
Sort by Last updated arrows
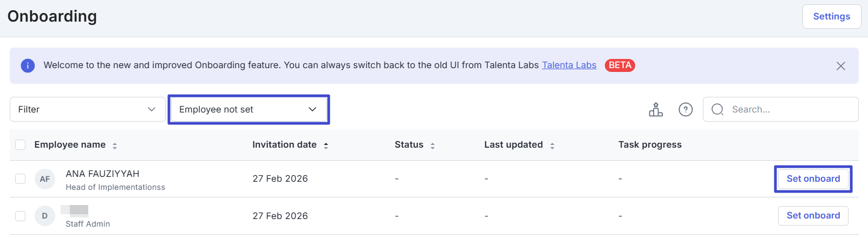[x=552, y=146]
